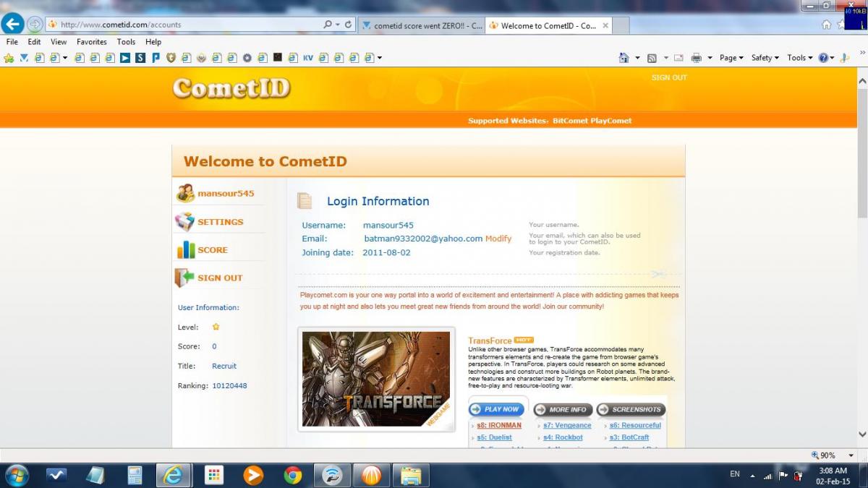Image resolution: width=868 pixels, height=488 pixels.
Task: Click the CometID logo
Action: click(231, 88)
